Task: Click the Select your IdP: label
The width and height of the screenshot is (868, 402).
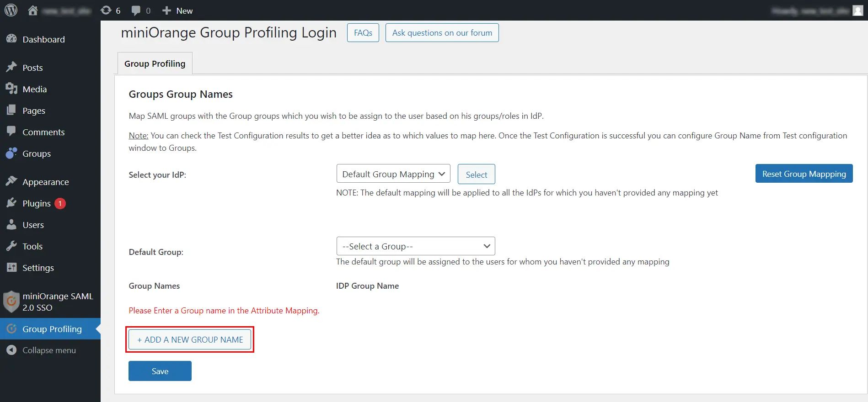Action: click(x=157, y=175)
